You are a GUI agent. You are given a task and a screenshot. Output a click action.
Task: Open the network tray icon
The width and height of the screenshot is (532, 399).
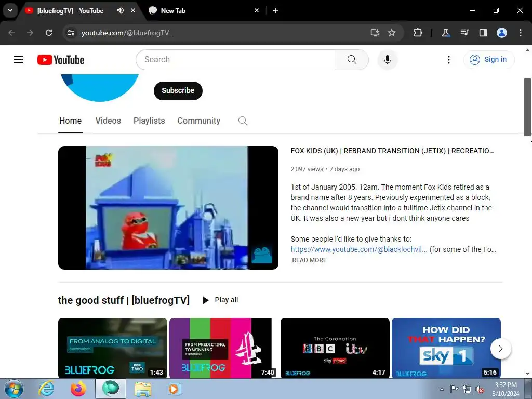pos(467,390)
